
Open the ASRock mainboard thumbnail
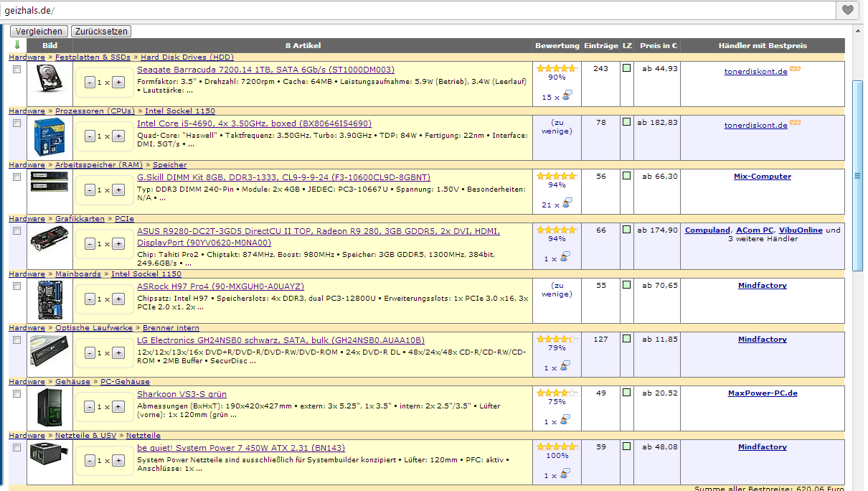49,300
